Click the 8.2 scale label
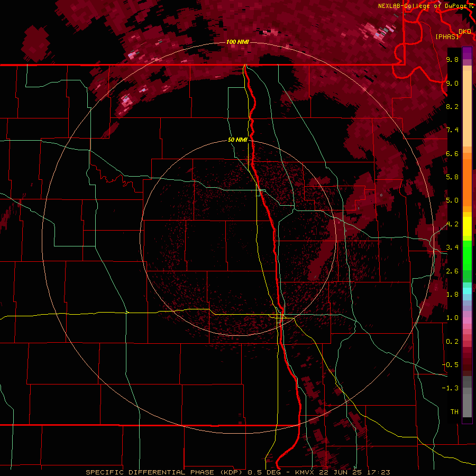This screenshot has width=476, height=476. (x=452, y=106)
